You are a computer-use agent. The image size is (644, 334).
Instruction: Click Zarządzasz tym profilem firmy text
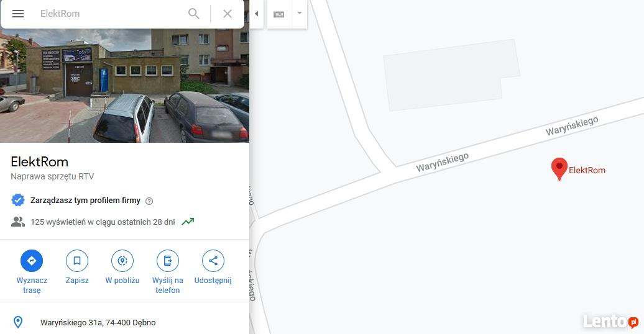85,201
